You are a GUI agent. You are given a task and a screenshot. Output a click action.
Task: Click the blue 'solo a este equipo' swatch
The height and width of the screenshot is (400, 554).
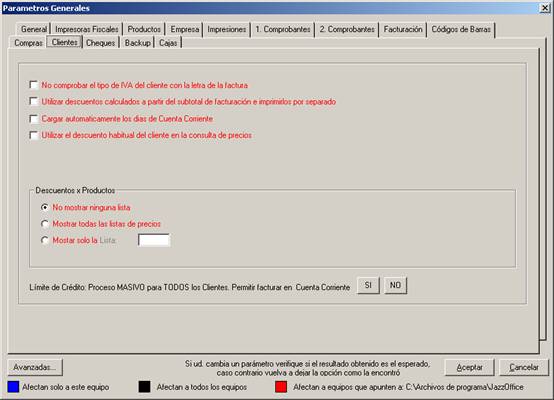13,387
